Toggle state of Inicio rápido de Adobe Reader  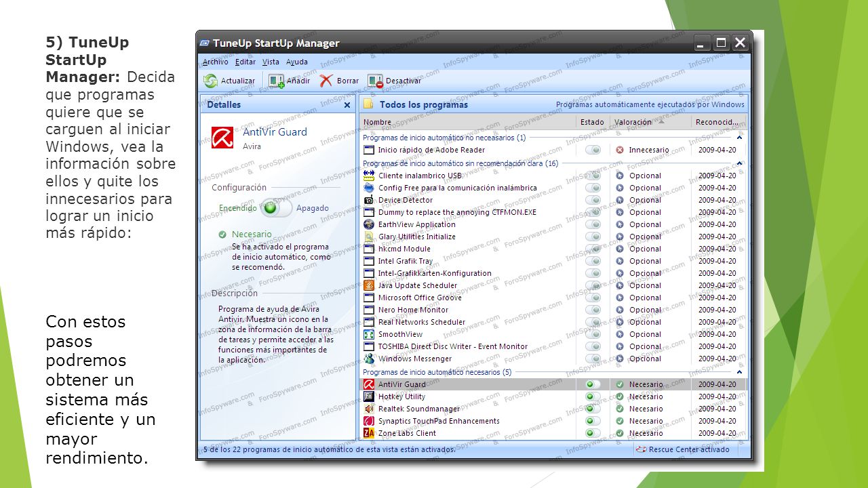(x=593, y=150)
